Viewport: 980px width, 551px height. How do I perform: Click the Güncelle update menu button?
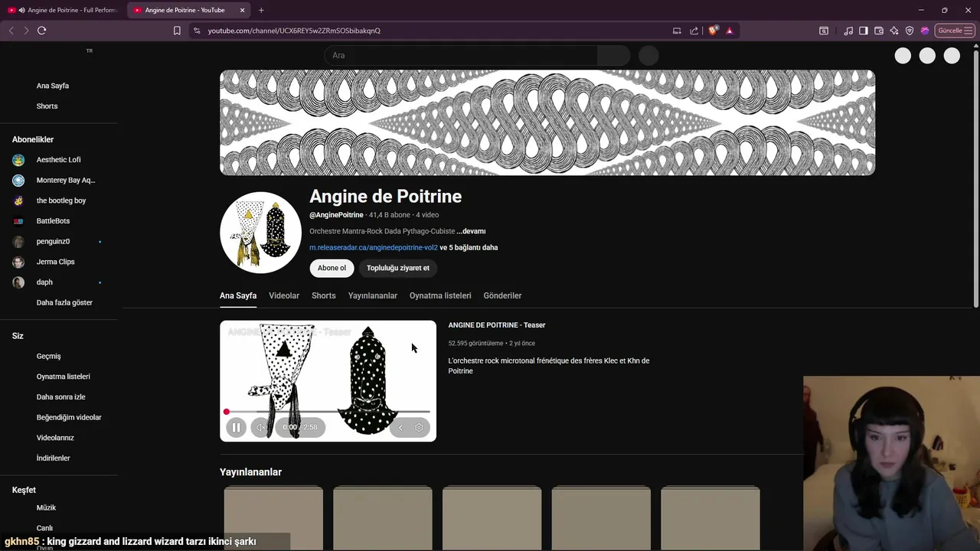pyautogui.click(x=954, y=31)
